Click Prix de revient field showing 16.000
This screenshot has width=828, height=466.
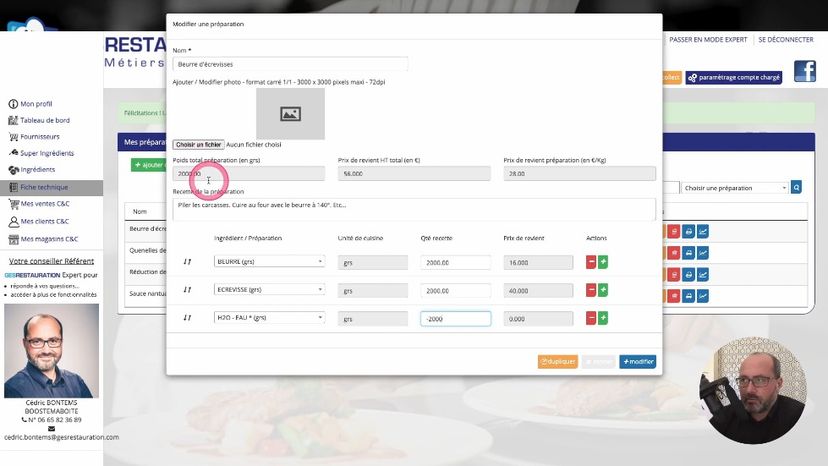538,262
